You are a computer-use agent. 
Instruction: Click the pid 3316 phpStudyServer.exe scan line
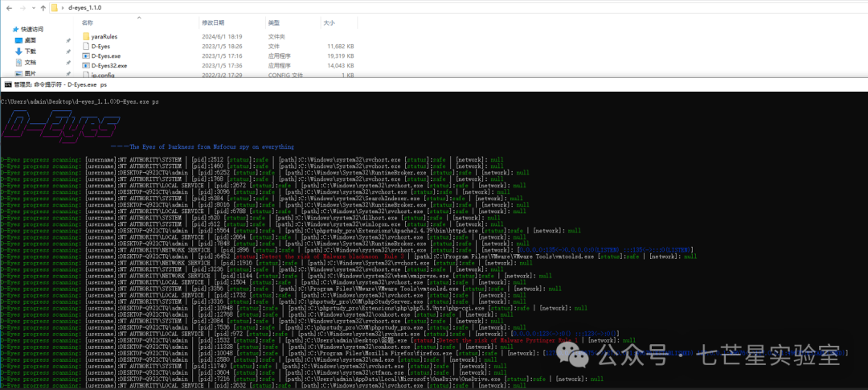(x=265, y=302)
